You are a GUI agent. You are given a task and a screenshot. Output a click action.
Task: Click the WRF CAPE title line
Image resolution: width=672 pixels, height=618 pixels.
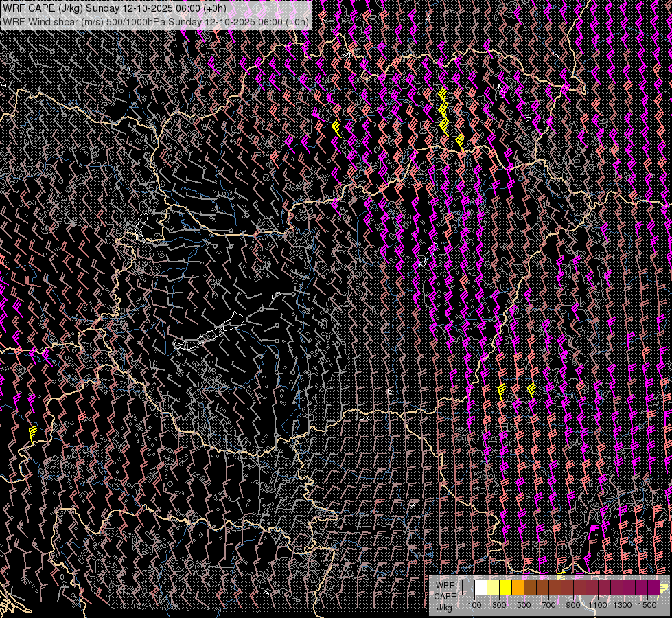click(115, 8)
